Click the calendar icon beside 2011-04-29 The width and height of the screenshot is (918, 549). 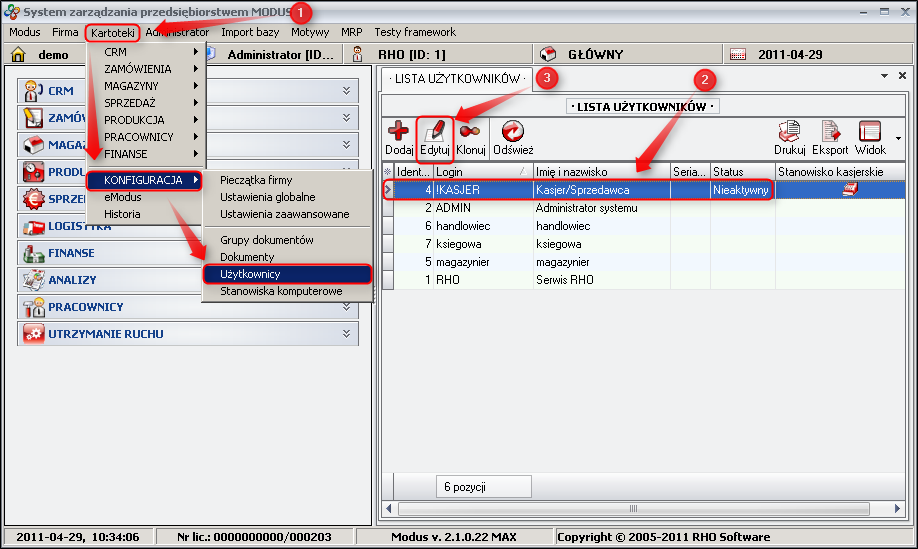738,54
